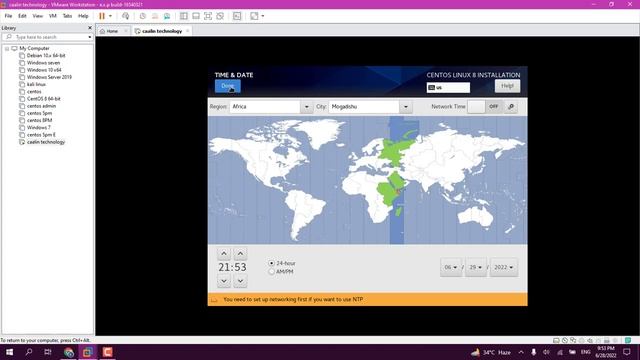Open stretch display dropdown arrow
The image size is (640, 360).
tap(263, 16)
